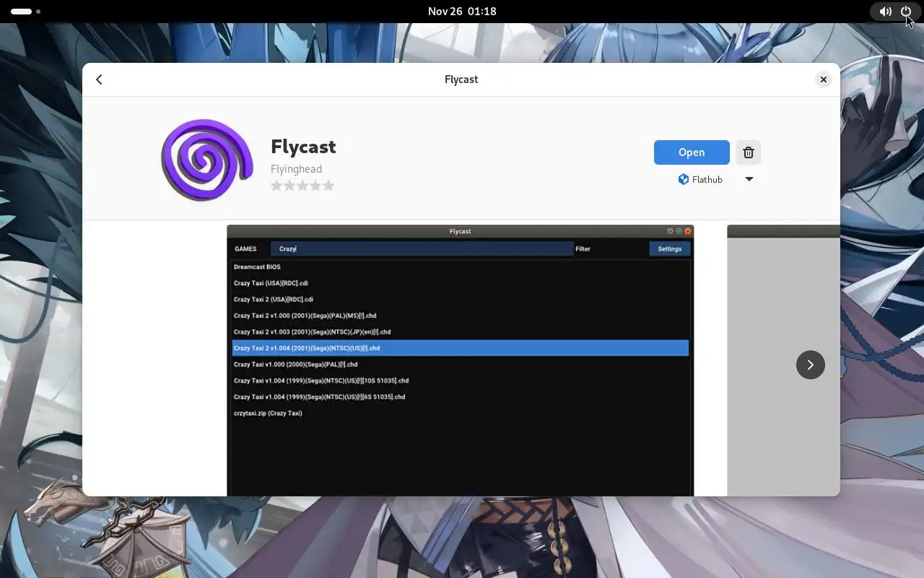924x578 pixels.
Task: Click the Flathub source icon
Action: (683, 179)
